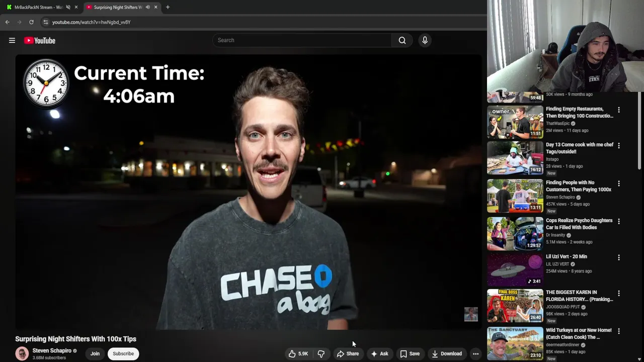Open options menu for Day 13 video

click(619, 145)
